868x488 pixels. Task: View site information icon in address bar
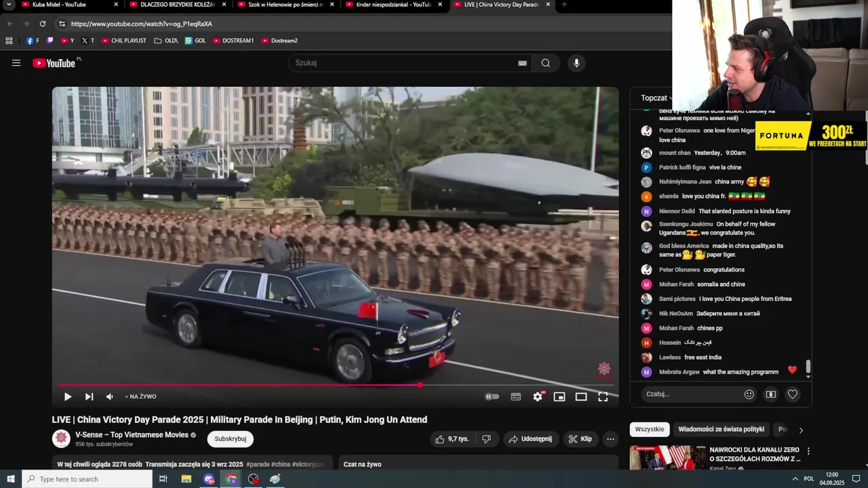[x=62, y=24]
